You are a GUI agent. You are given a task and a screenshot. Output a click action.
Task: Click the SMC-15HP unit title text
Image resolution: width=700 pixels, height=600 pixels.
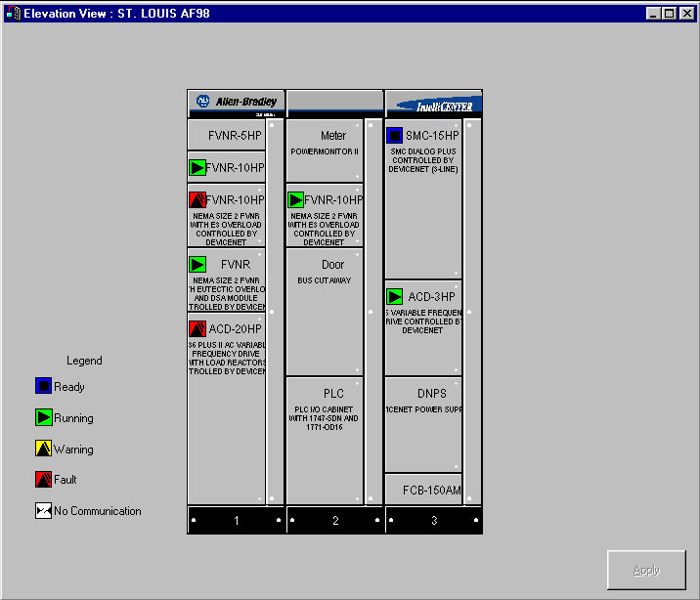point(432,136)
